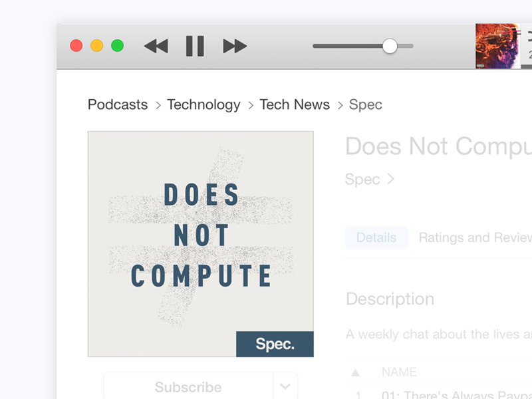Click the Does Not Compute page title
The width and height of the screenshot is (532, 399).
tap(432, 146)
